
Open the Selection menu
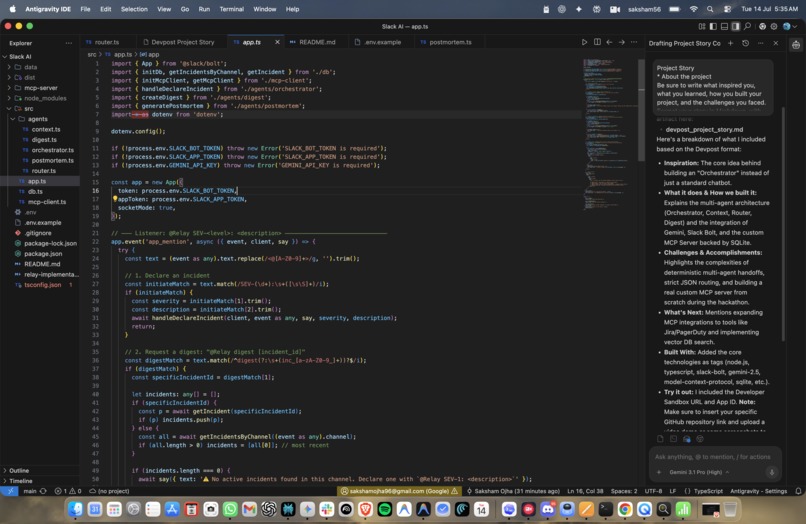click(134, 9)
